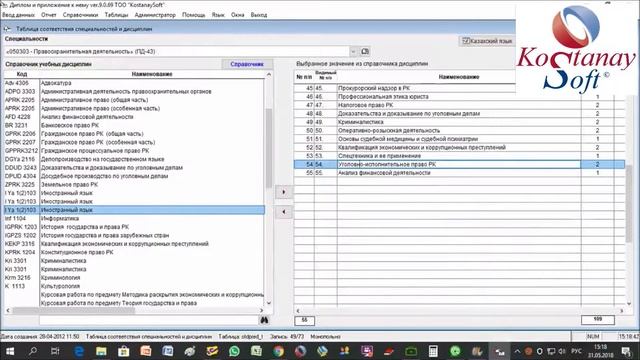
Task: Remove discipline with the left-arrow button
Action: pos(284,212)
